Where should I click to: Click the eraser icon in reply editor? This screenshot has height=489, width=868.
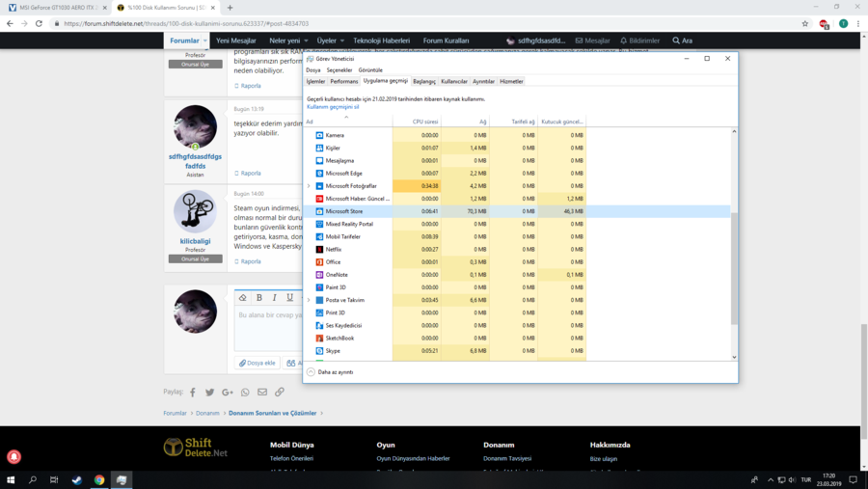tap(242, 298)
